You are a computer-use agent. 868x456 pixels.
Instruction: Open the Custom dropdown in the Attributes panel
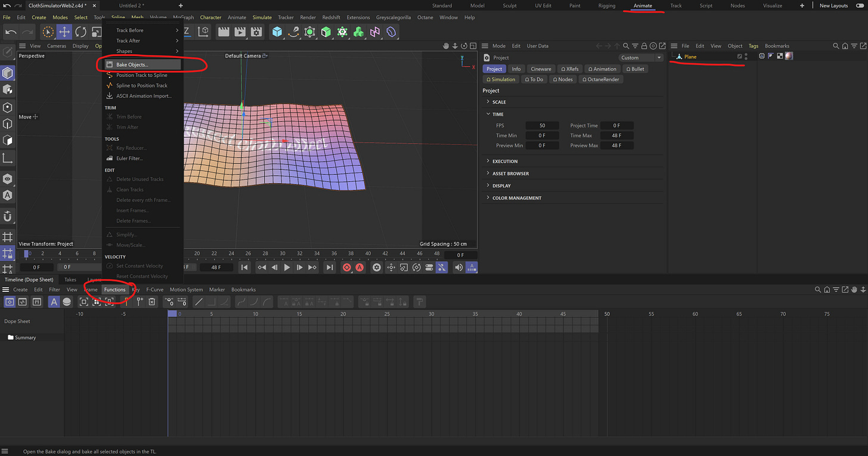pyautogui.click(x=641, y=58)
